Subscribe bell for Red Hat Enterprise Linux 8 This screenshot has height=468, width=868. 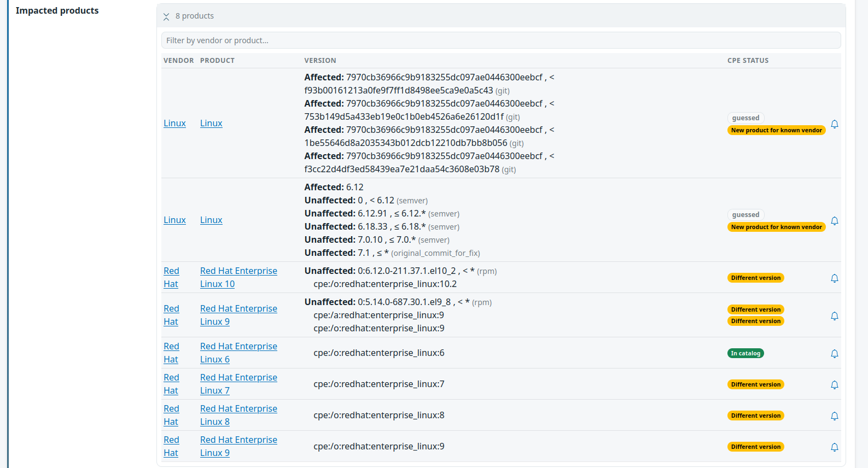(x=835, y=416)
